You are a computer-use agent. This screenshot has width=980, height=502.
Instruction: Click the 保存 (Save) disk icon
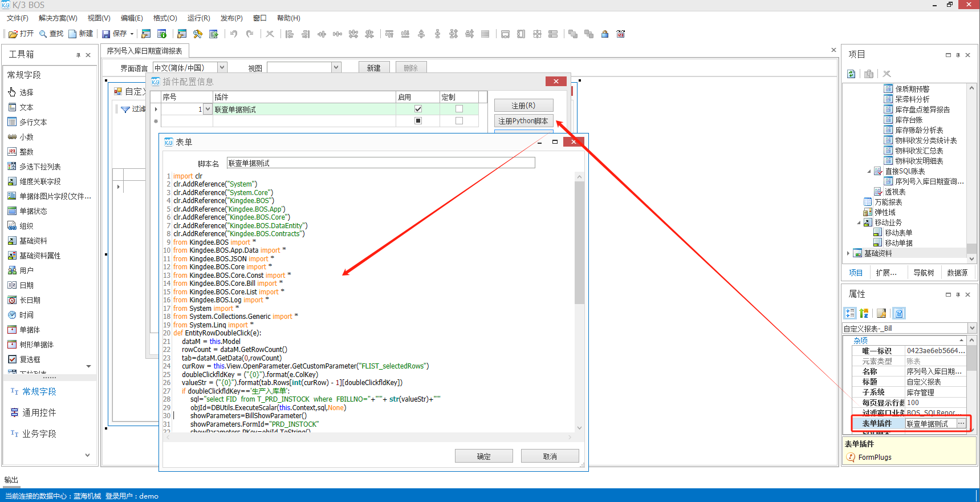tap(106, 34)
